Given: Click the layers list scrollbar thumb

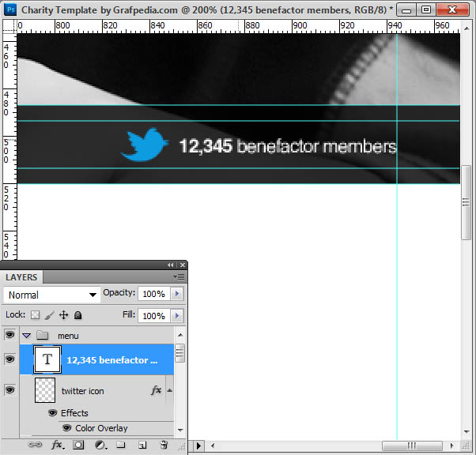Looking at the screenshot, I should (x=180, y=353).
